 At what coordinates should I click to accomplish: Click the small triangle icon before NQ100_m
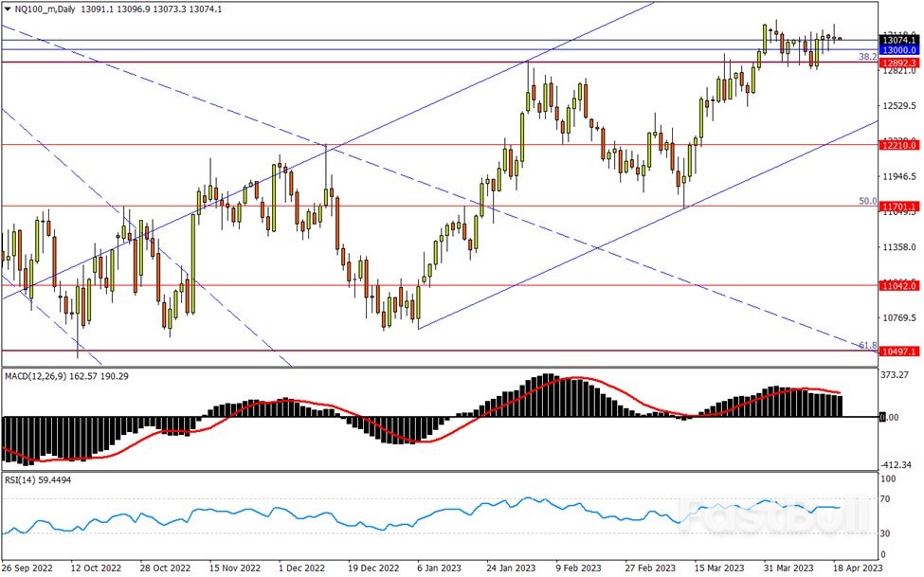click(6, 9)
